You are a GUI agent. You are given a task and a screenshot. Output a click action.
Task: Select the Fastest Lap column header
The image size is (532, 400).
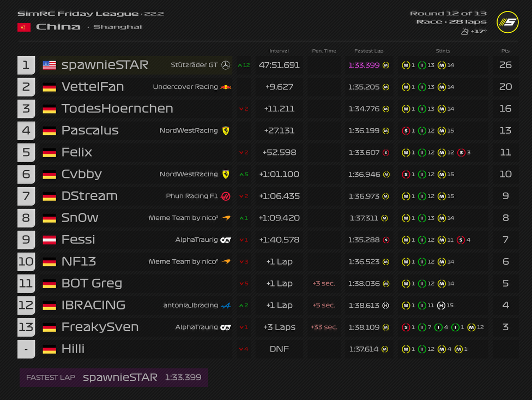coord(368,51)
